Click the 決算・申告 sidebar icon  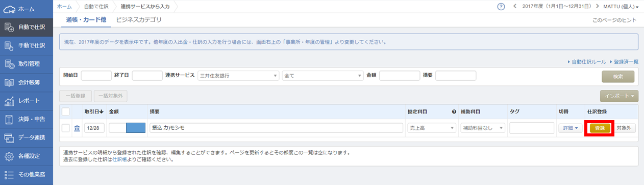[9, 119]
